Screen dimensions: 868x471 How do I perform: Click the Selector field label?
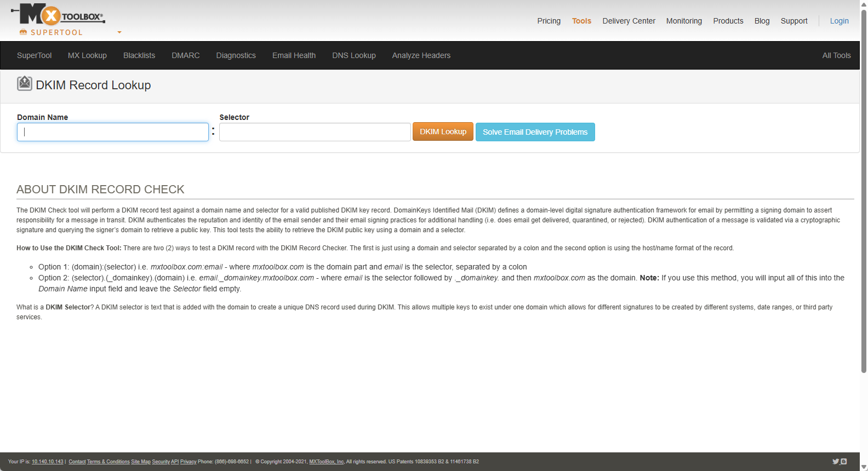tap(235, 117)
